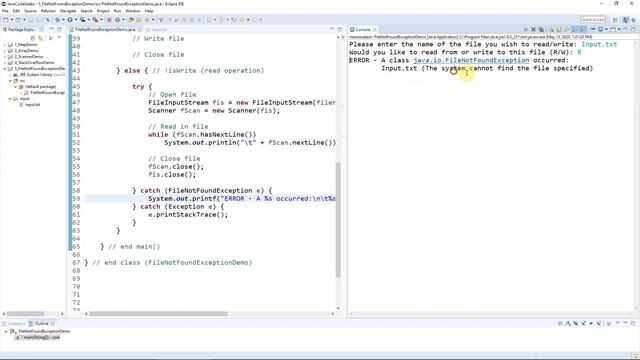Expand the 2_ArrayDemo project
This screenshot has width=640, height=360.
tap(5, 51)
